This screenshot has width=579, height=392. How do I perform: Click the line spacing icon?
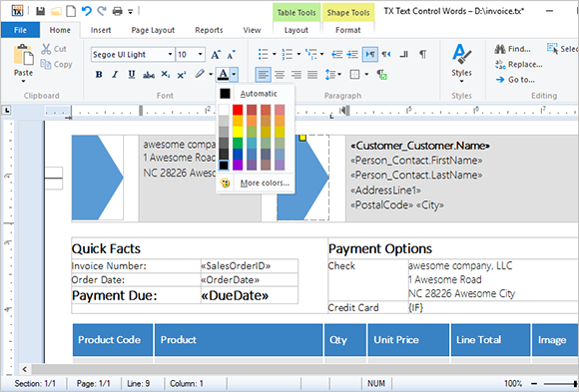(330, 75)
